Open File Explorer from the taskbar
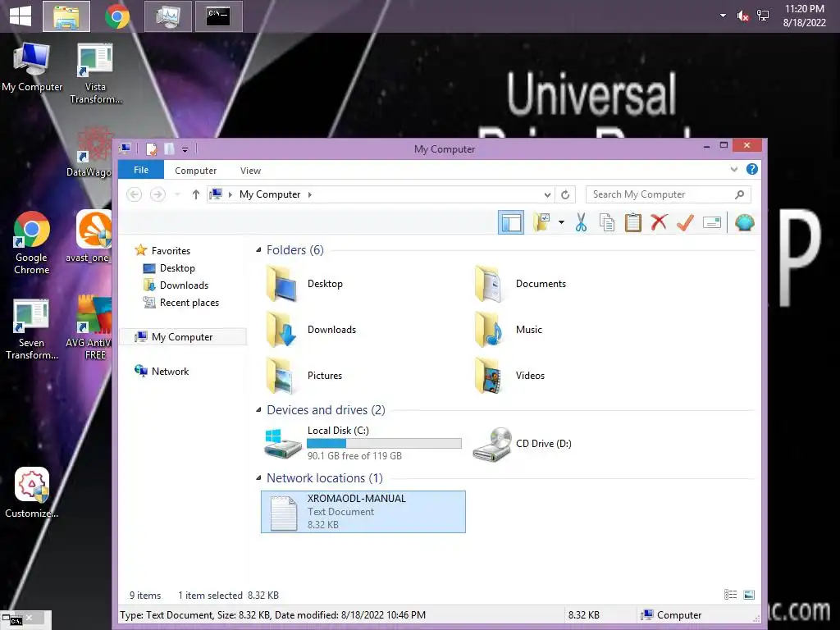Screen dimensions: 840x630 66,16
